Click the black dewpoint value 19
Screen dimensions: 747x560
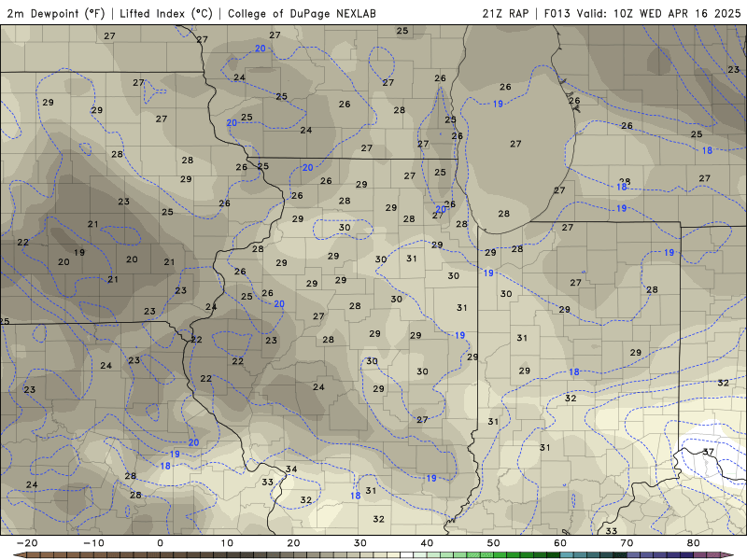(x=79, y=252)
